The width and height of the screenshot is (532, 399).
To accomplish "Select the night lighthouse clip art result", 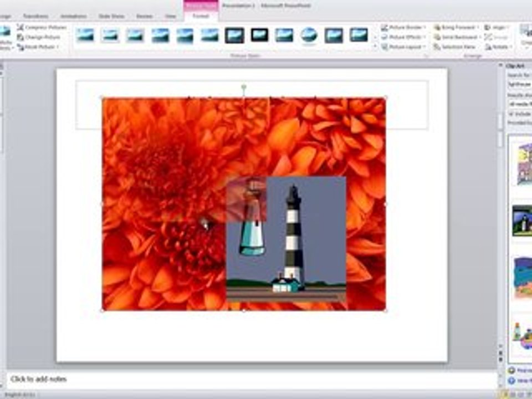I will (522, 221).
